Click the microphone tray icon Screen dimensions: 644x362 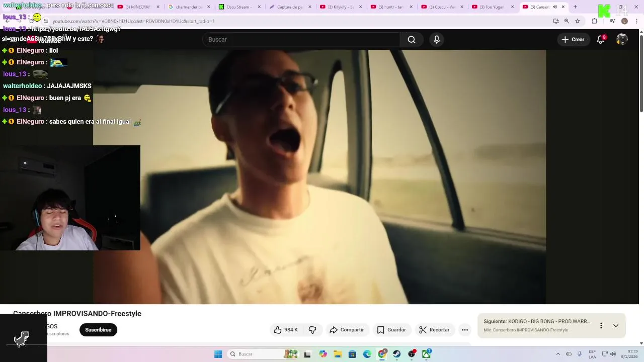[x=580, y=354]
